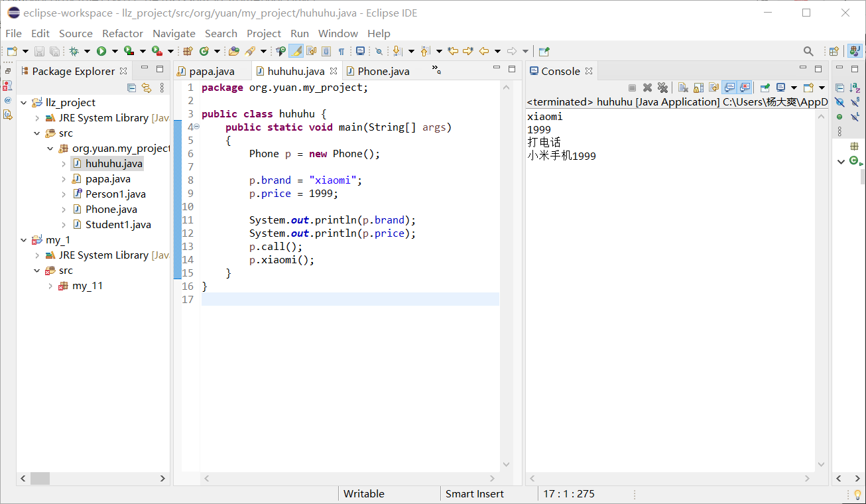Close the Console view tab

[589, 71]
